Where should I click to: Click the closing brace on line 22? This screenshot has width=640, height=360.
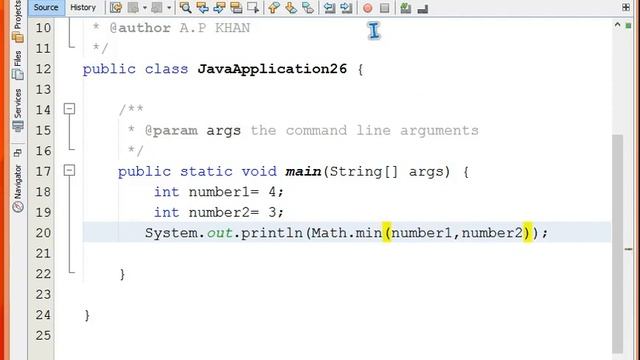pos(122,274)
